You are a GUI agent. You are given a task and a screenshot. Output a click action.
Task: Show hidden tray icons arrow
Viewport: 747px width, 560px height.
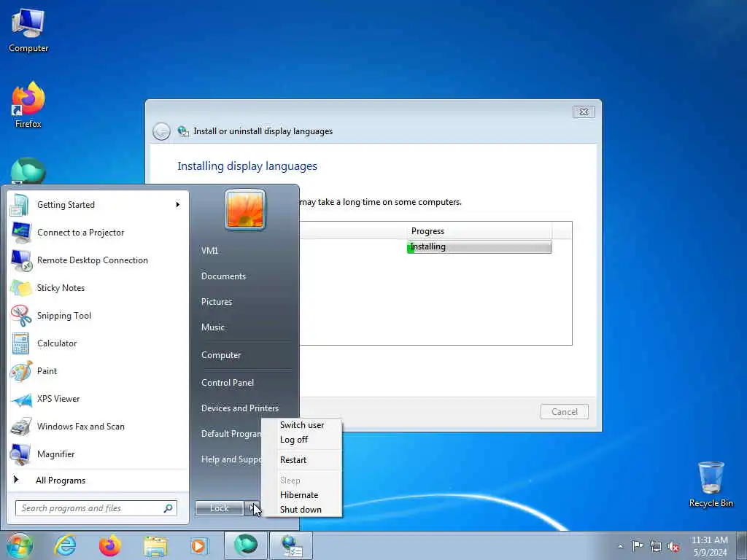coord(620,546)
